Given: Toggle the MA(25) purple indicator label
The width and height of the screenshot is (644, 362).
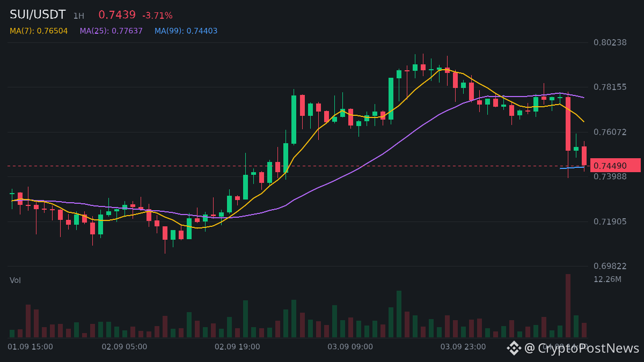Looking at the screenshot, I should point(111,31).
